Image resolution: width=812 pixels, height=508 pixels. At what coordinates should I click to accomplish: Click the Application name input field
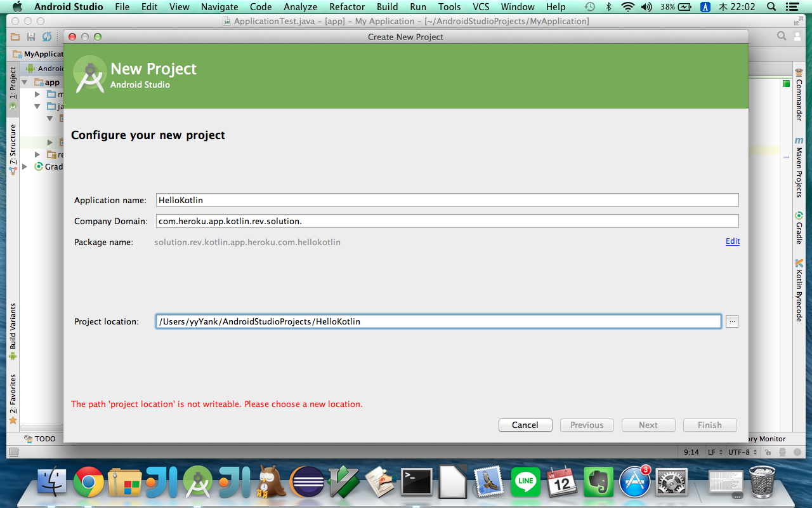click(x=447, y=200)
